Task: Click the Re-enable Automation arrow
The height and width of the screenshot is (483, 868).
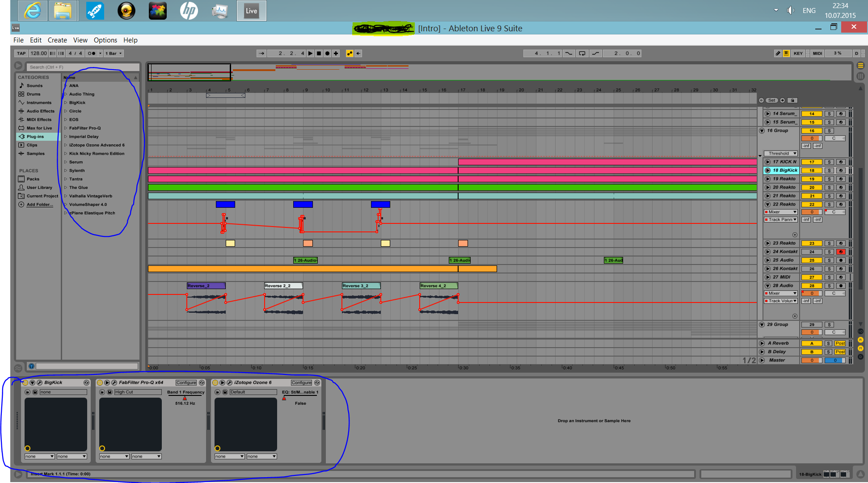Action: click(358, 53)
